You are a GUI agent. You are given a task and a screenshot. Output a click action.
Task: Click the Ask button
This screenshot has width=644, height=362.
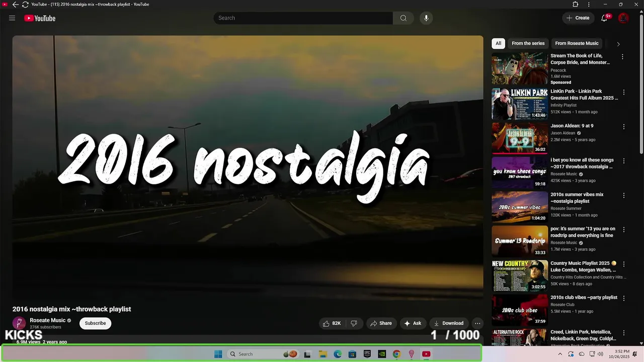[413, 323]
